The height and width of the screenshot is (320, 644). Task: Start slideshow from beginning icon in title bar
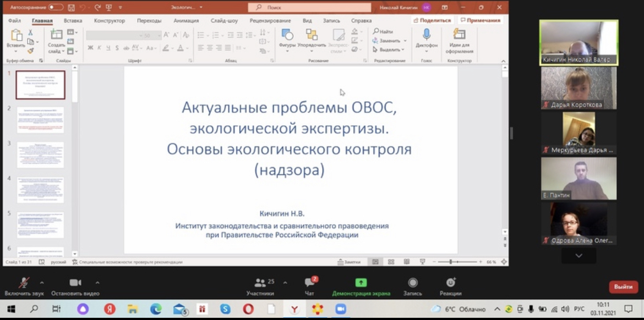coord(109,7)
